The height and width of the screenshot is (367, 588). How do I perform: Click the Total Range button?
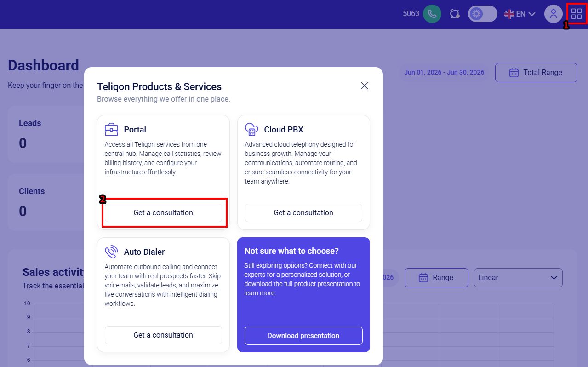coord(536,73)
